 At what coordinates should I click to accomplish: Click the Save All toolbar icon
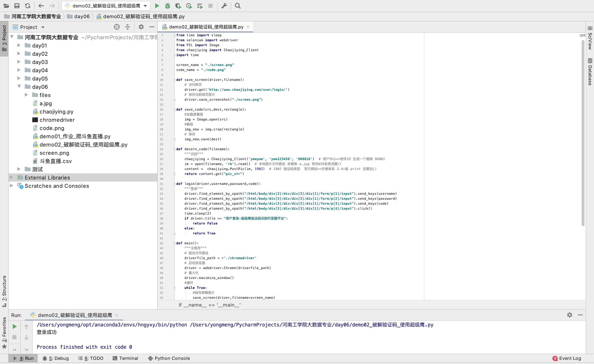(17, 6)
